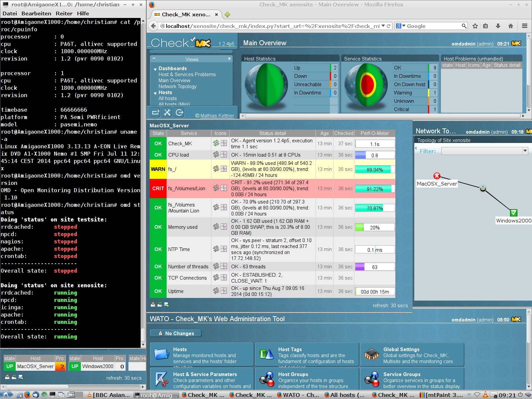The height and width of the screenshot is (399, 532).
Task: Click the fs_/ Perf-O-Meter bar
Action: [x=375, y=170]
